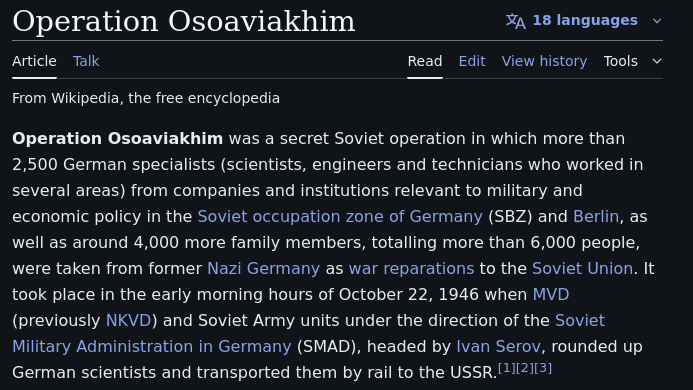Screen dimensions: 693x390
Task: Open the Ivan Serov link
Action: 498,347
